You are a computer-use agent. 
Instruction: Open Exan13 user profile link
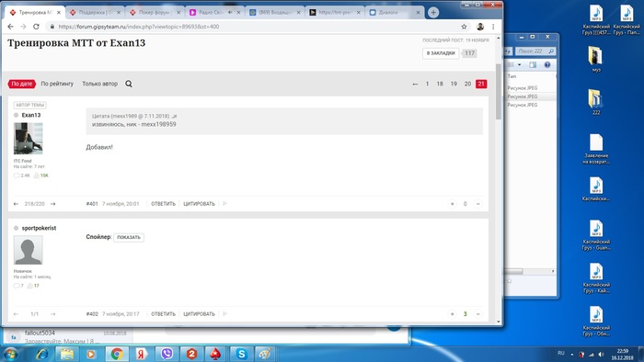coord(31,115)
